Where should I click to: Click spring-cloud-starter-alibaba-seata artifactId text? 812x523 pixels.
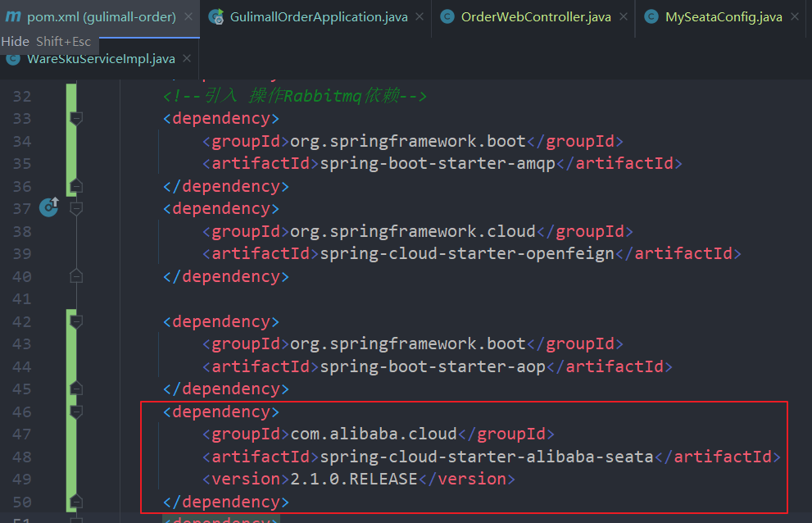pos(487,457)
